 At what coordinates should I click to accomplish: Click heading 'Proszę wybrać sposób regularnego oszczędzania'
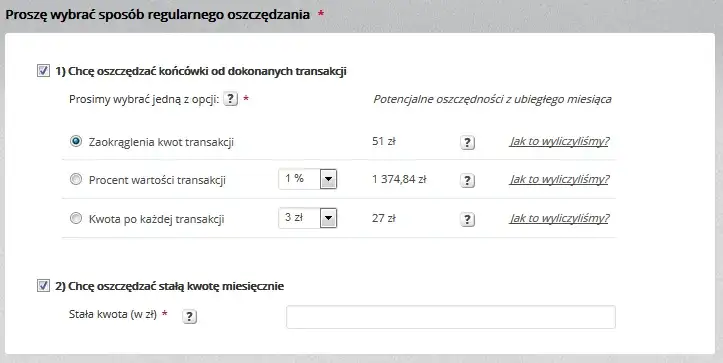tap(157, 14)
